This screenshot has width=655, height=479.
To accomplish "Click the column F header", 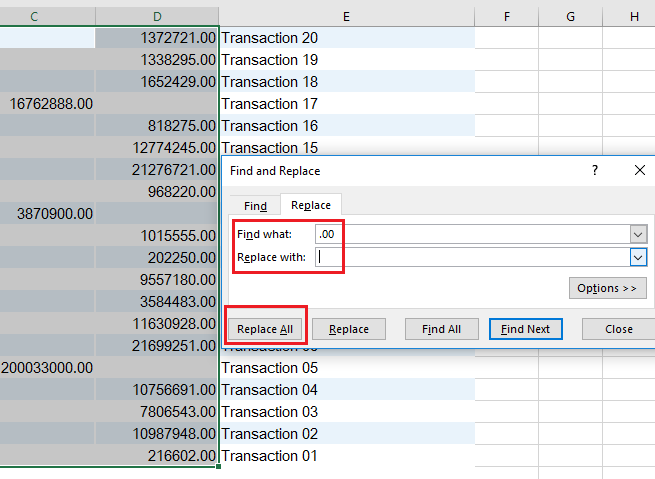I will click(x=507, y=16).
